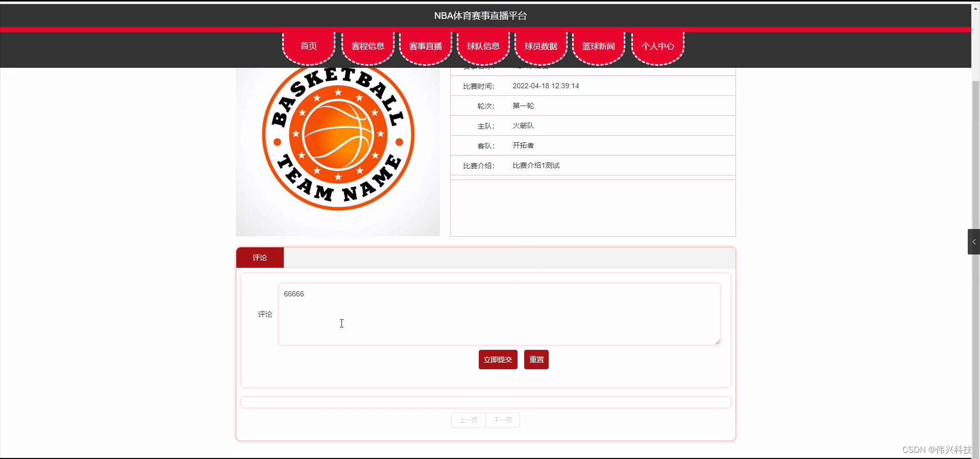Click the 重置 reset button
The height and width of the screenshot is (459, 980).
click(536, 359)
